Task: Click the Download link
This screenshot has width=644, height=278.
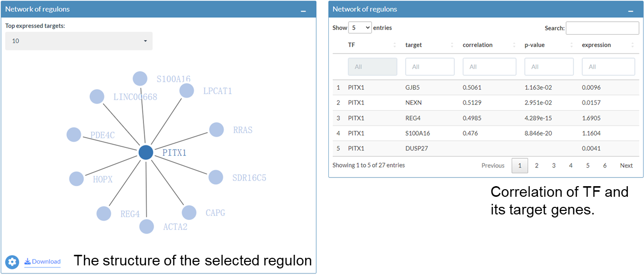Action: (x=42, y=261)
